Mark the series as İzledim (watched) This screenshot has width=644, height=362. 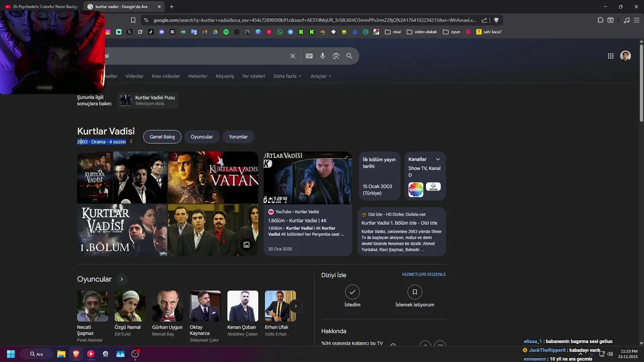tap(352, 292)
